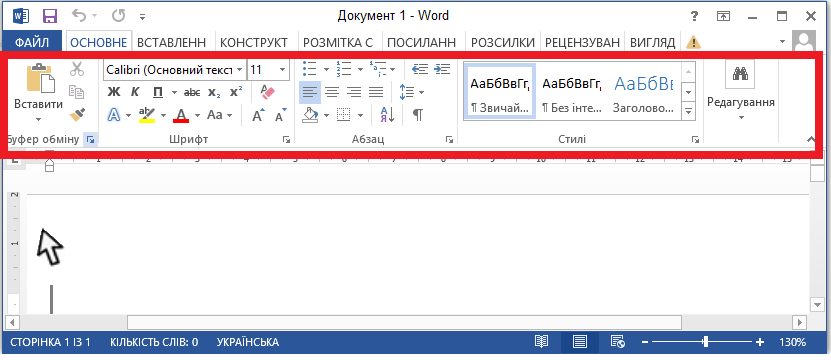Viewport: 831px width, 360px height.
Task: Open the ФАЙЛ menu tab
Action: [x=32, y=42]
